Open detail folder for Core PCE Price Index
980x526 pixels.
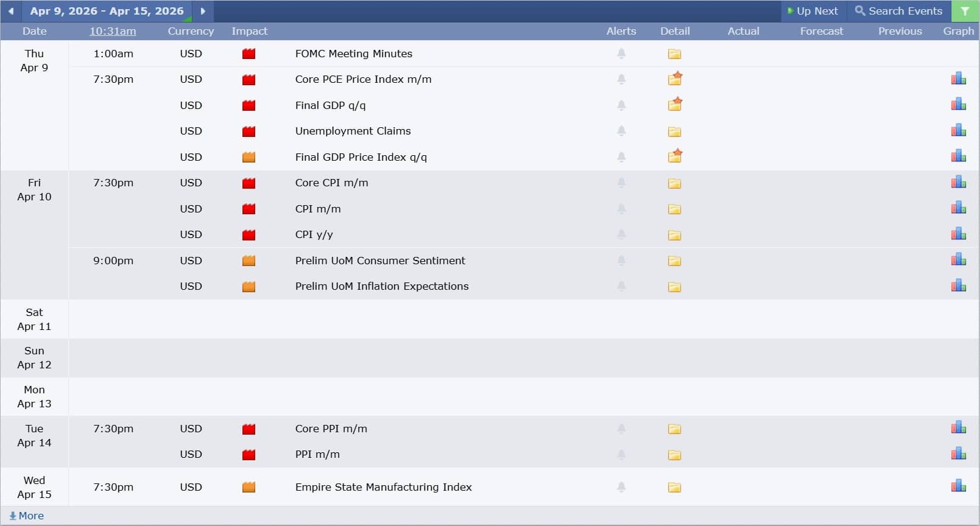674,78
